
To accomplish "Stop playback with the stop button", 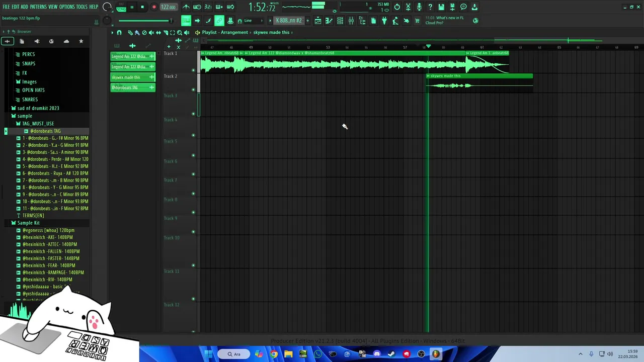I will (142, 7).
